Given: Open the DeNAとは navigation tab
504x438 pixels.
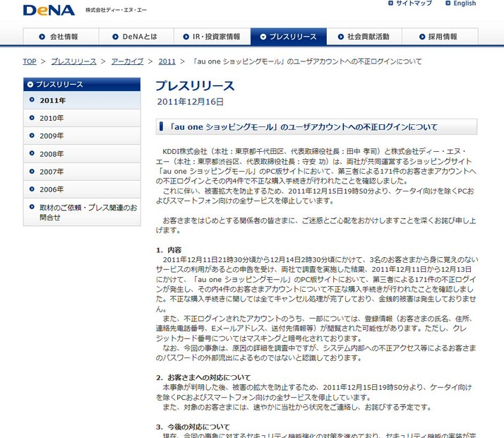Looking at the screenshot, I should coord(136,36).
